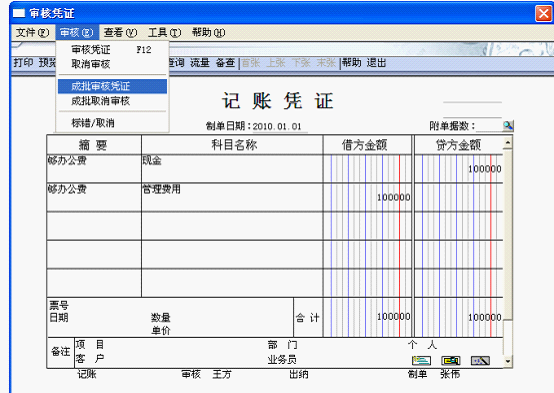This screenshot has width=554, height=393.
Task: Select the 管理费用 account cell
Action: [232, 197]
